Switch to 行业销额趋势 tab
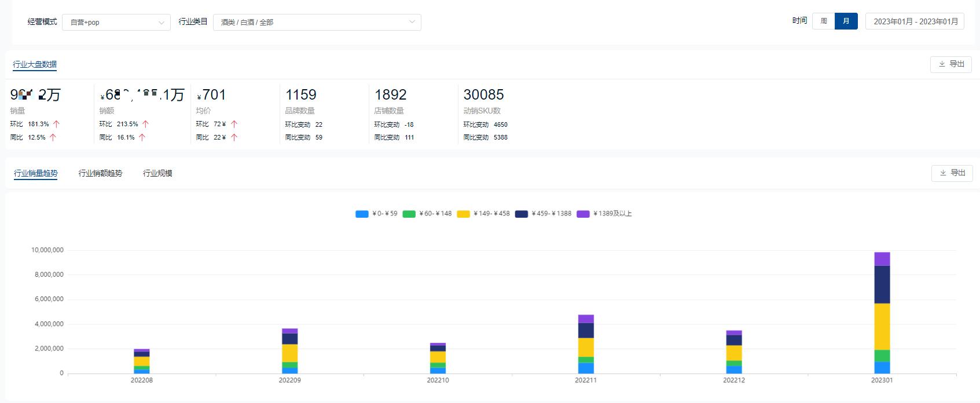The width and height of the screenshot is (980, 403). (x=100, y=173)
